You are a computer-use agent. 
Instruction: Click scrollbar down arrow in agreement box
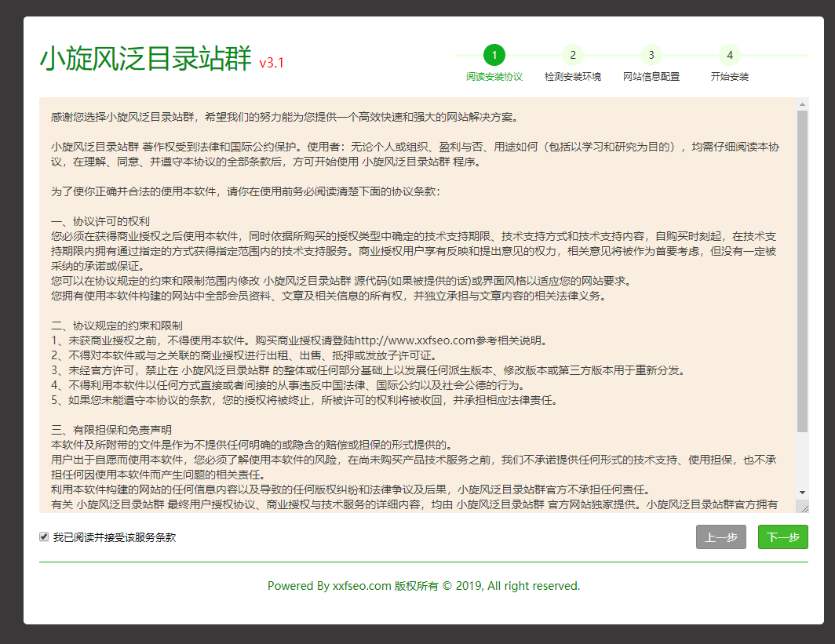coord(802,493)
